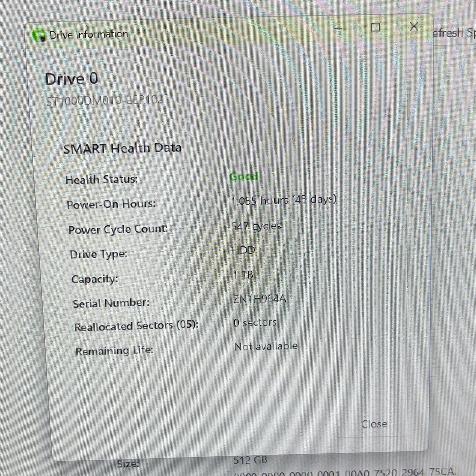Click the 1 TB capacity value
Viewport: 476px width, 476px height.
[243, 275]
